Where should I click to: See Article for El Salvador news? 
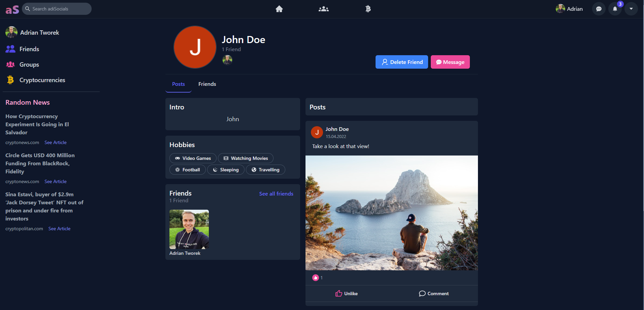tap(56, 143)
